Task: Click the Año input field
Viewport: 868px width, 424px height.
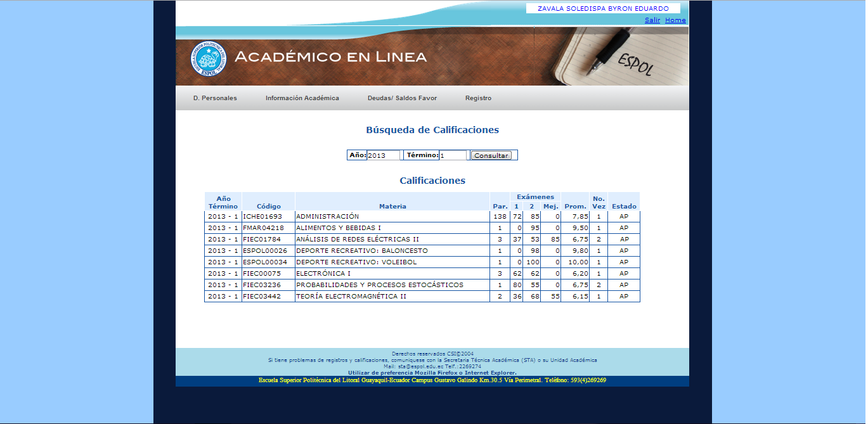Action: 383,155
